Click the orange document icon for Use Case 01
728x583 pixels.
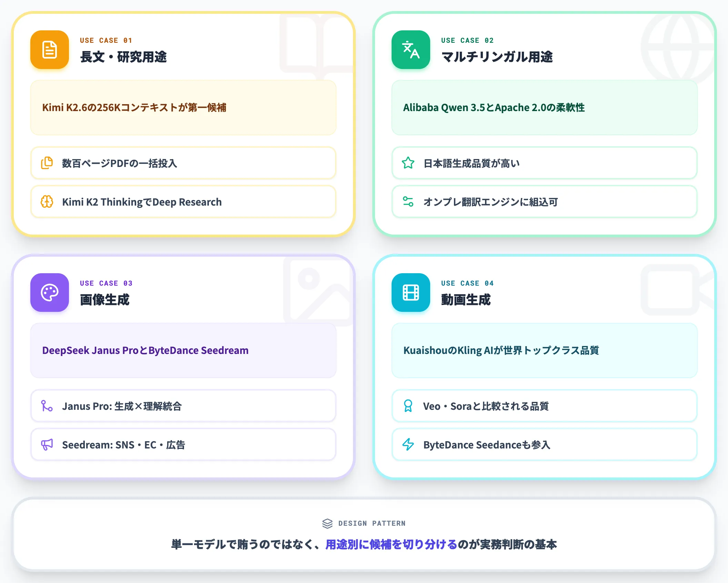(50, 50)
